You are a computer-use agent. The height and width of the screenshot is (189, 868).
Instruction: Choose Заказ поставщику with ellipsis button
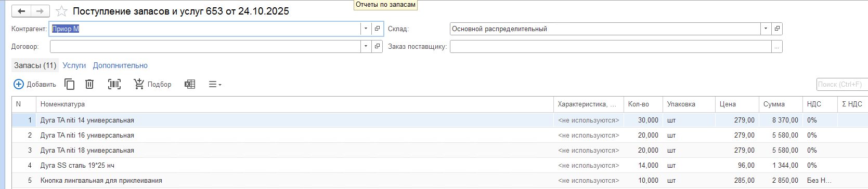tap(777, 46)
